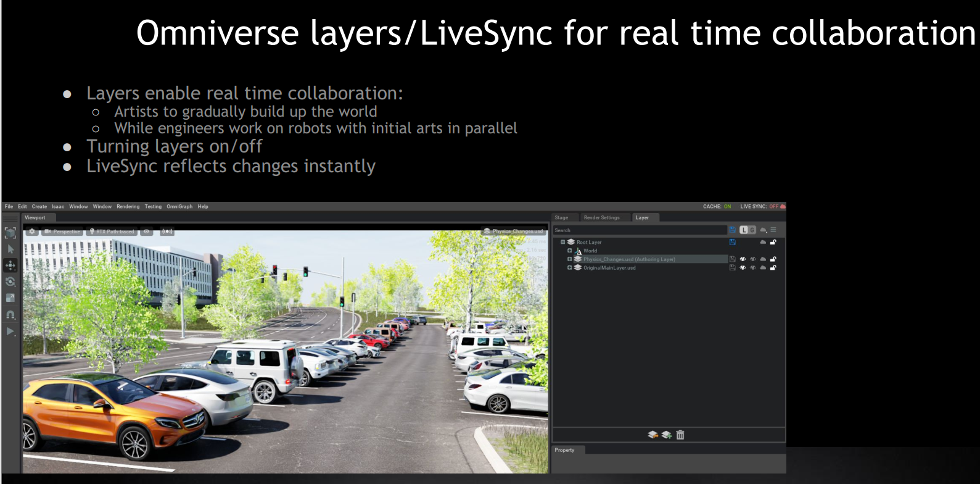Open the Edit menu
Viewport: 980px width, 484px height.
coord(22,207)
